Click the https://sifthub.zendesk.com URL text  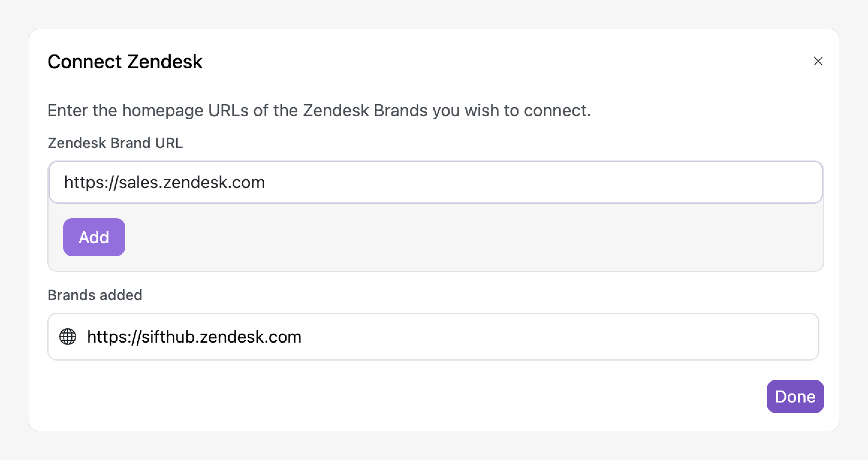194,336
